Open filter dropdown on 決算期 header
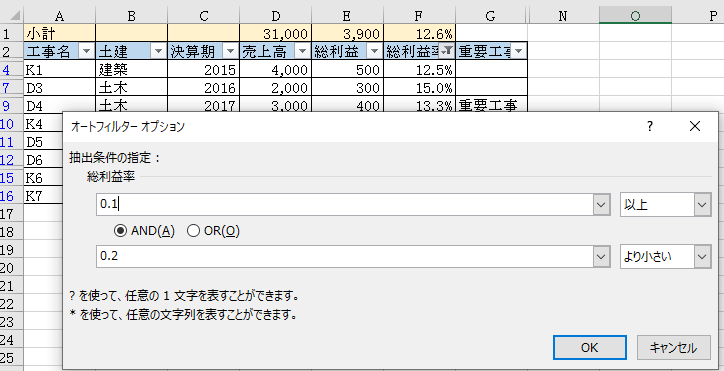This screenshot has height=371, width=724. click(230, 52)
